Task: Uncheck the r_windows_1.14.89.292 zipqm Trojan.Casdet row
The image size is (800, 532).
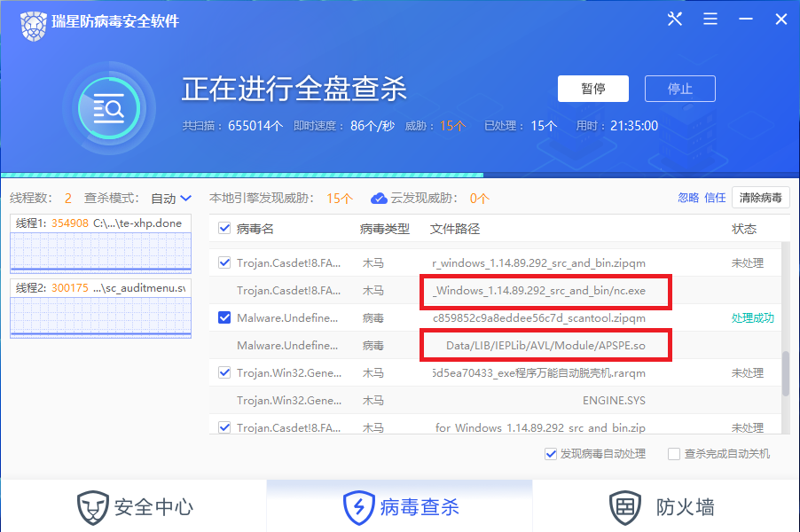Action: pos(224,262)
